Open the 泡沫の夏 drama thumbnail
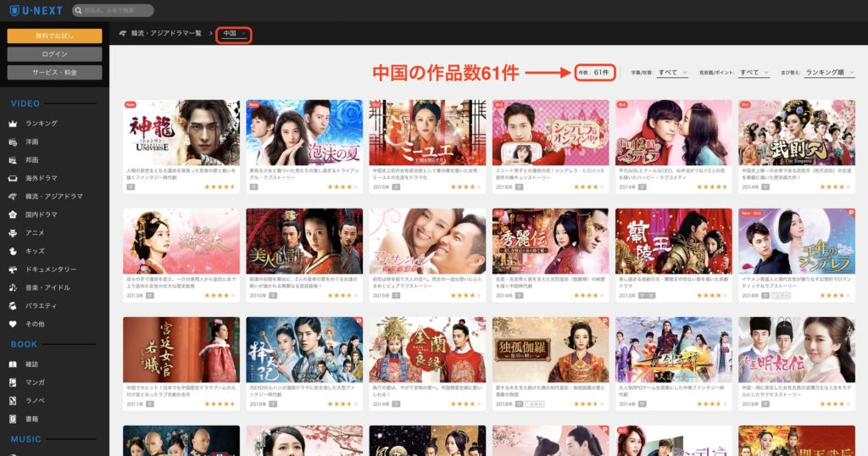 (304, 133)
